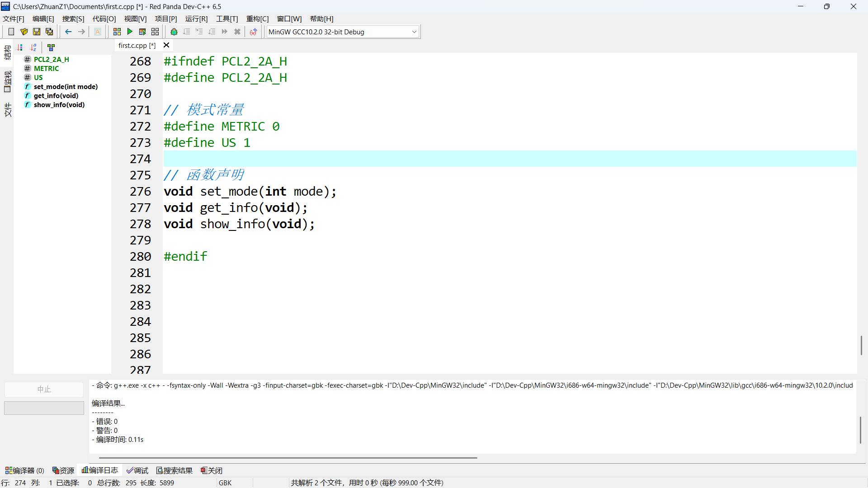Navigate back with the blue left arrow
This screenshot has width=868, height=488.
click(68, 32)
